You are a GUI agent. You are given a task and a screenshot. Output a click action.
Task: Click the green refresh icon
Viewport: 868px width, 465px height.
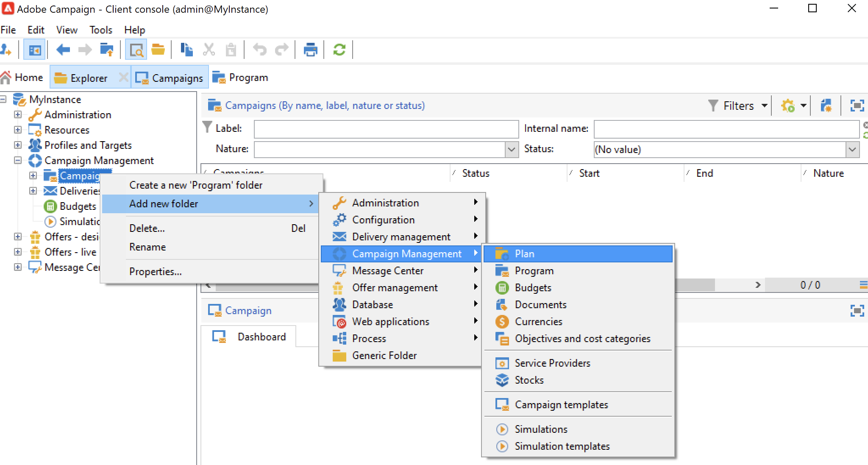point(339,50)
